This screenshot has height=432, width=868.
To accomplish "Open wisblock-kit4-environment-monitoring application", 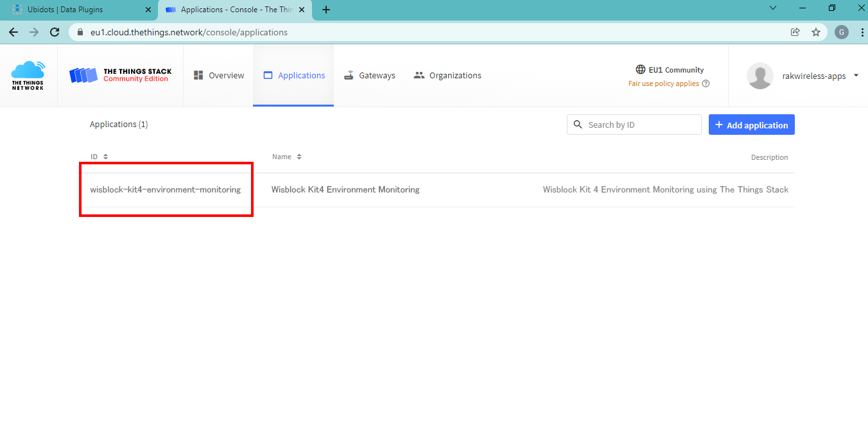I will pos(166,189).
